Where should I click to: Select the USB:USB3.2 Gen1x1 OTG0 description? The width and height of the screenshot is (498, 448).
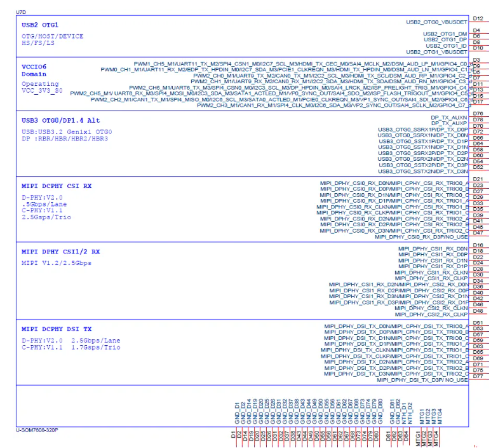tap(67, 132)
